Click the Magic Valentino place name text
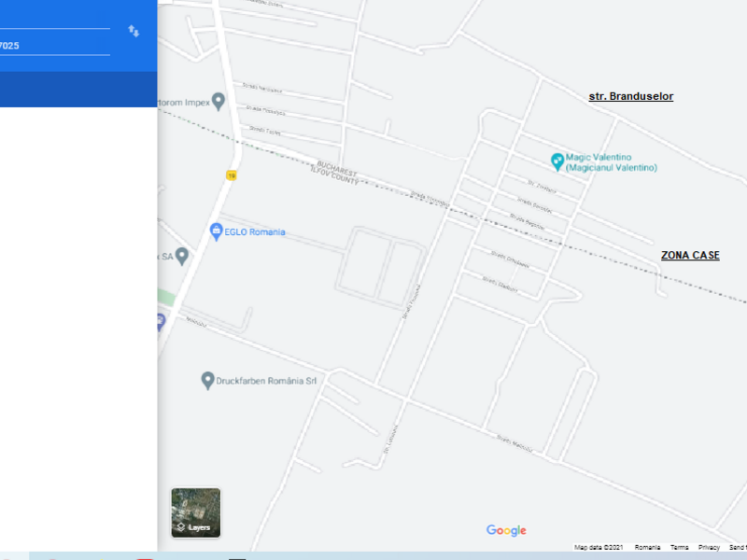The height and width of the screenshot is (560, 747). (x=612, y=161)
